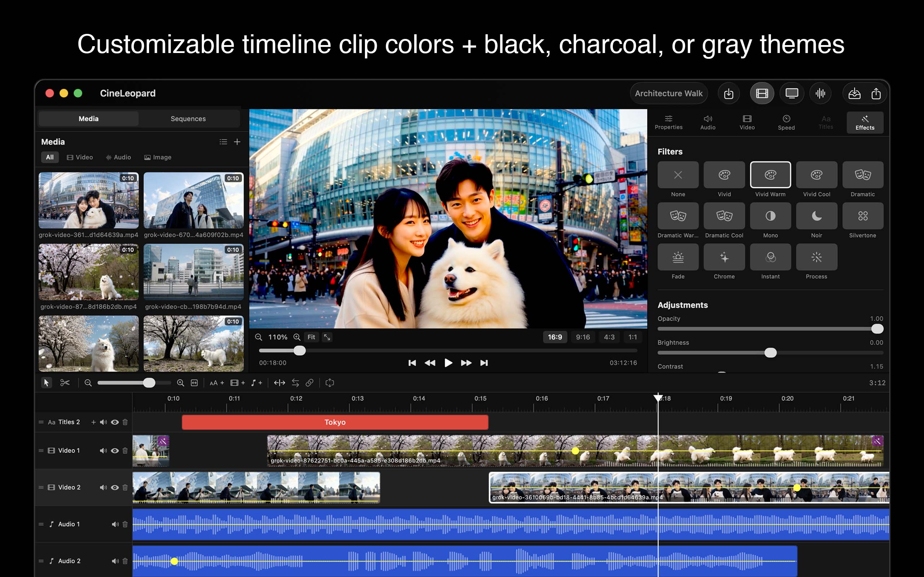Add a new audio track
This screenshot has width=924, height=577.
(x=256, y=383)
